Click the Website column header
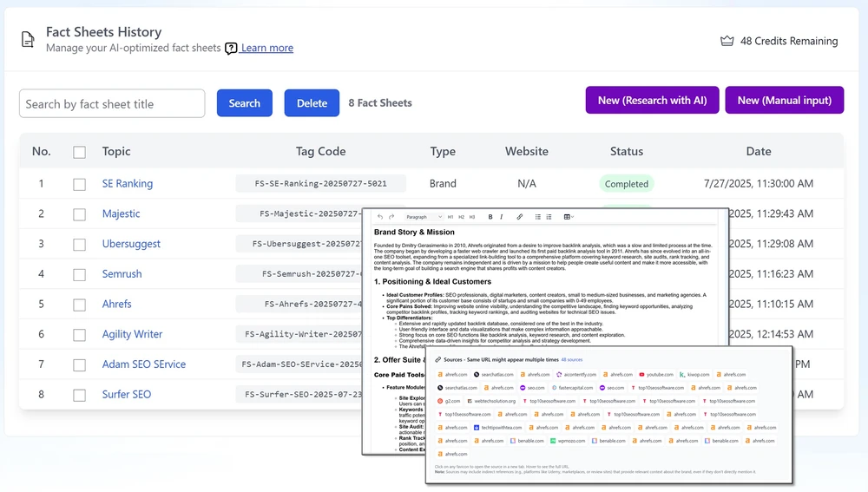 click(x=527, y=151)
